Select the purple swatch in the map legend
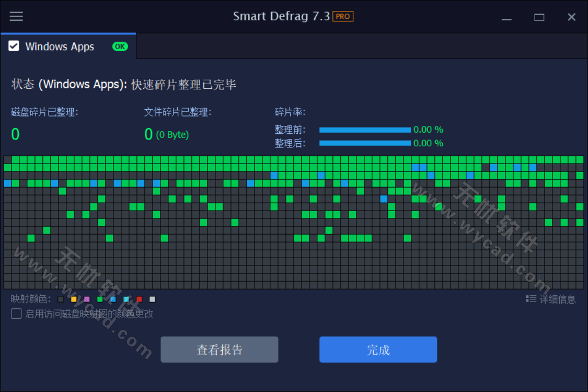588x392 pixels. point(87,299)
